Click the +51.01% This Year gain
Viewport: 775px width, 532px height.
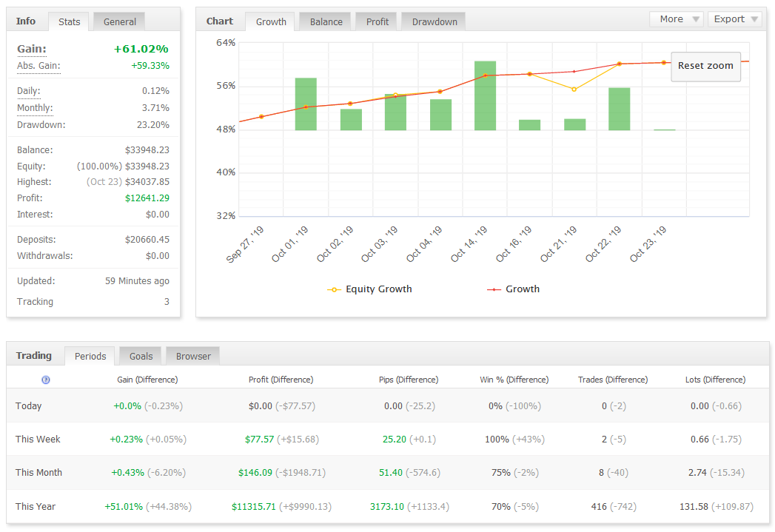coord(124,506)
